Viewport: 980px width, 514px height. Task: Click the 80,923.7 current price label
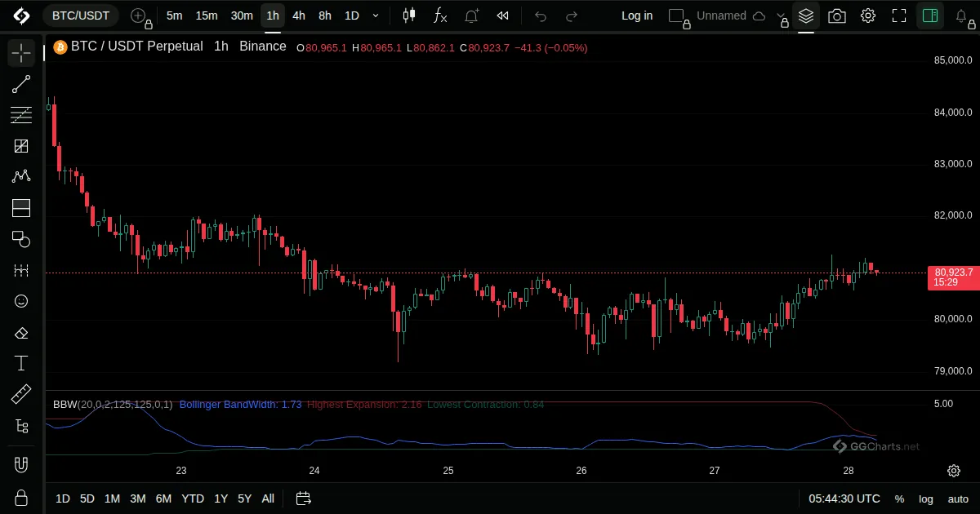coord(954,272)
